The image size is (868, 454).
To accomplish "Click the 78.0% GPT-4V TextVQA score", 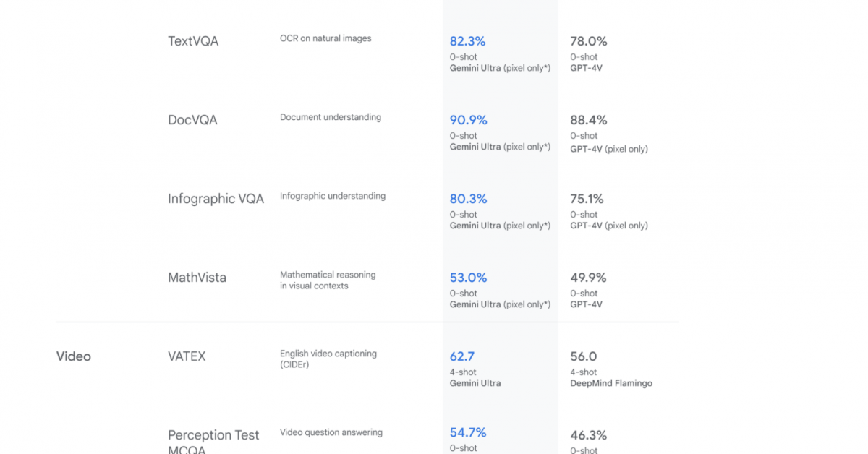I will click(589, 41).
